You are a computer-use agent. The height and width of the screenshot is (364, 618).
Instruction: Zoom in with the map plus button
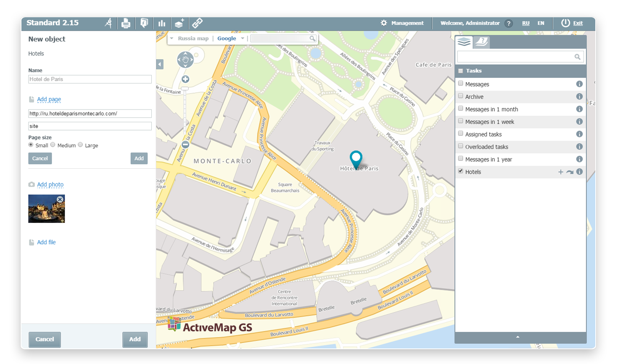point(185,79)
